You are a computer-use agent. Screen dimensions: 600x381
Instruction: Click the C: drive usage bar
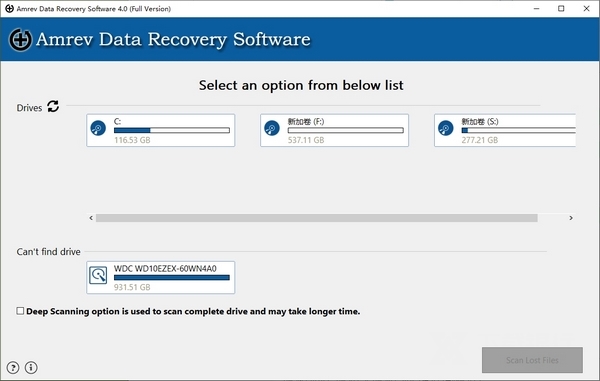point(172,130)
